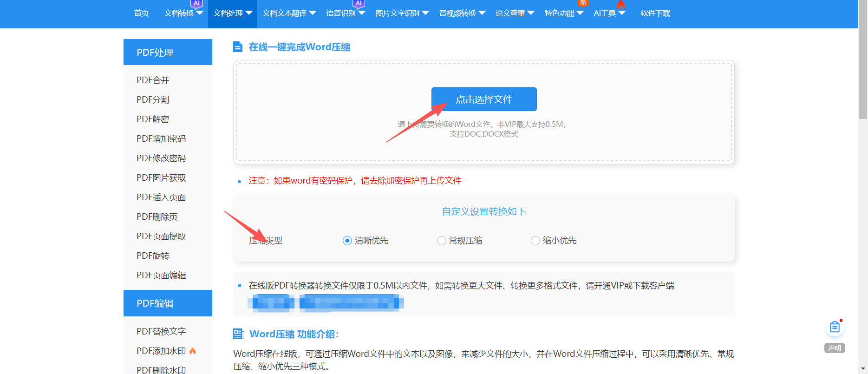
Task: Go to PDF页面编辑
Action: pos(161,276)
